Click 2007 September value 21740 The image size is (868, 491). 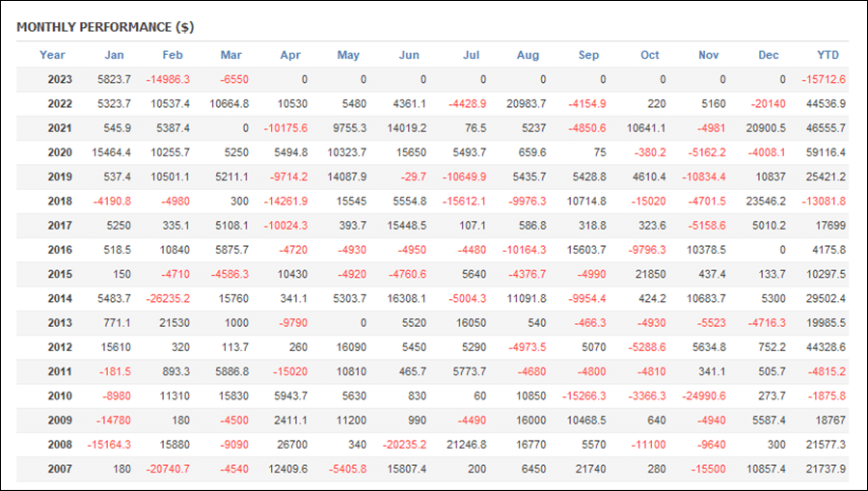pyautogui.click(x=590, y=469)
